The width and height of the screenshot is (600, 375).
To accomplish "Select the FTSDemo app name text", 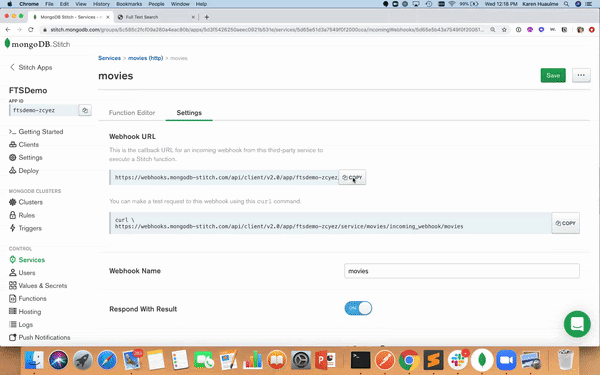I will coord(28,91).
